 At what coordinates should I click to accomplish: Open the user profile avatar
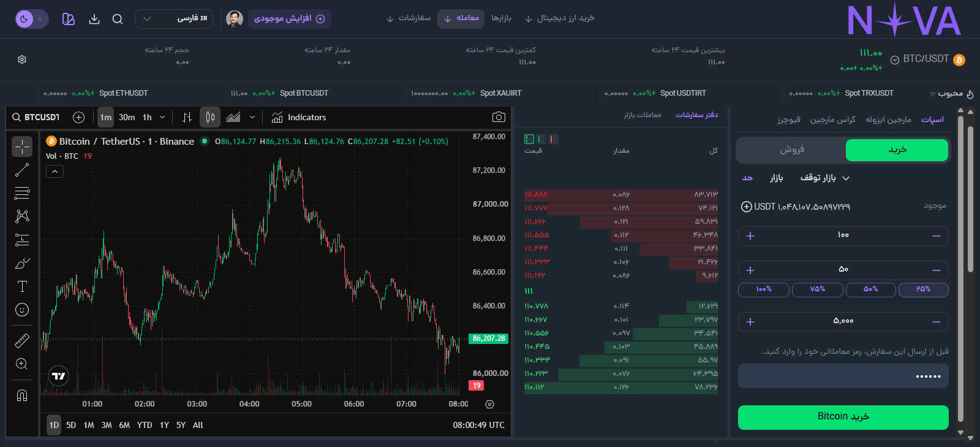tap(235, 19)
